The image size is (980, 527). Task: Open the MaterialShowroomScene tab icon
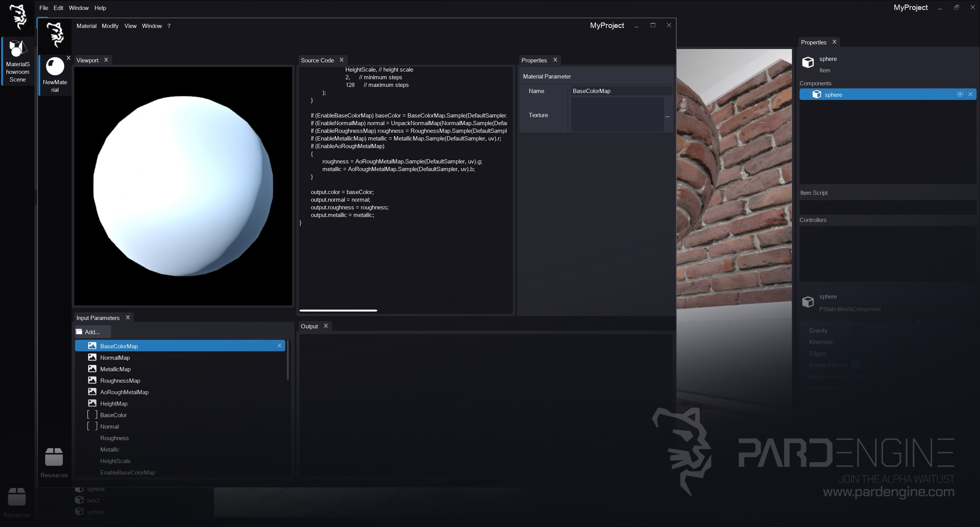tap(18, 49)
